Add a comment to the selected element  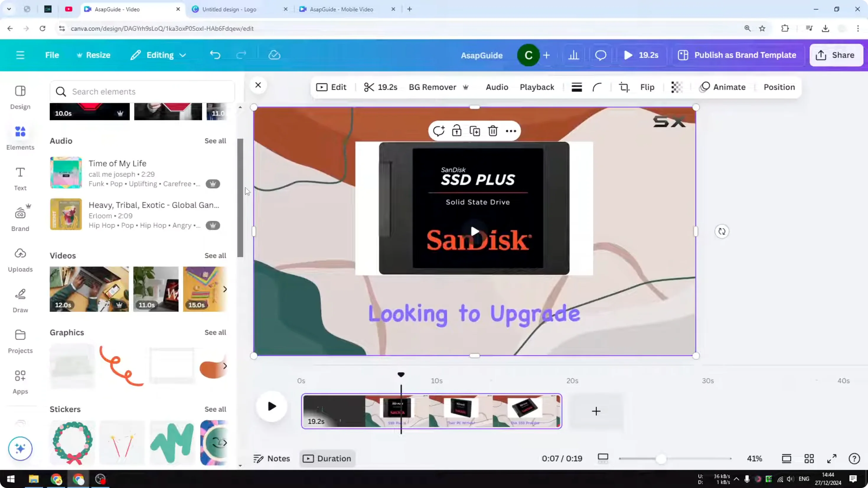pyautogui.click(x=439, y=131)
